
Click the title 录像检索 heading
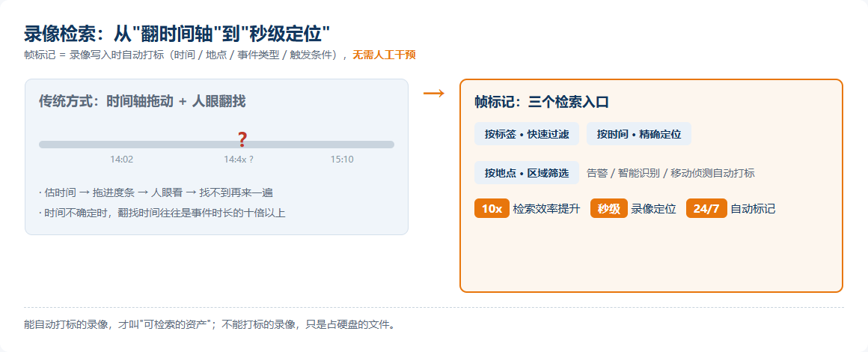pos(177,34)
